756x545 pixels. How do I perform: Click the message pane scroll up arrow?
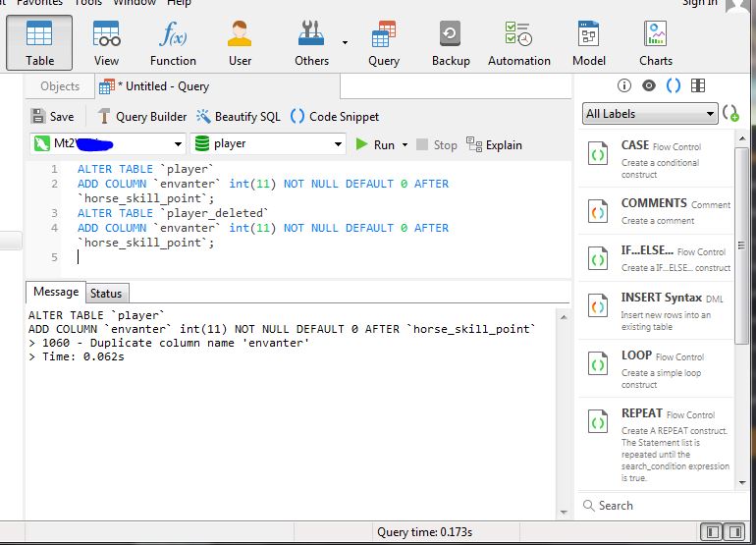click(x=564, y=317)
